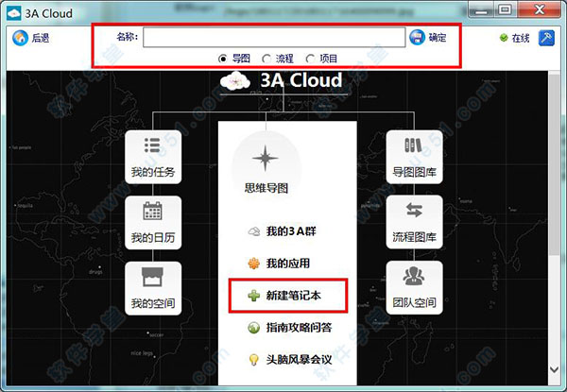Open 指南攻略问答 guide link
The width and height of the screenshot is (567, 392).
pyautogui.click(x=290, y=328)
